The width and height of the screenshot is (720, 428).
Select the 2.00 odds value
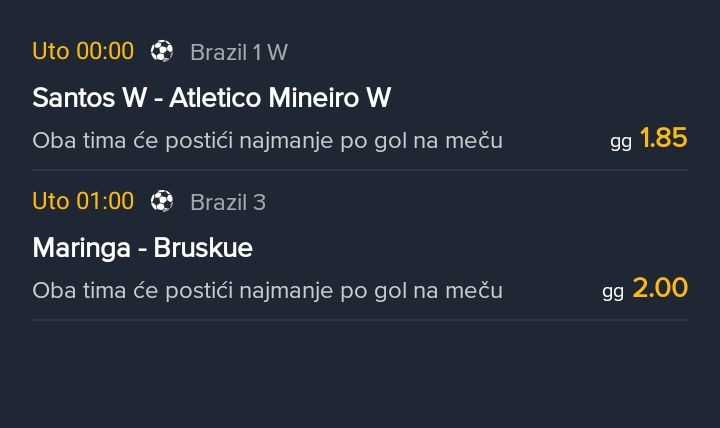660,288
